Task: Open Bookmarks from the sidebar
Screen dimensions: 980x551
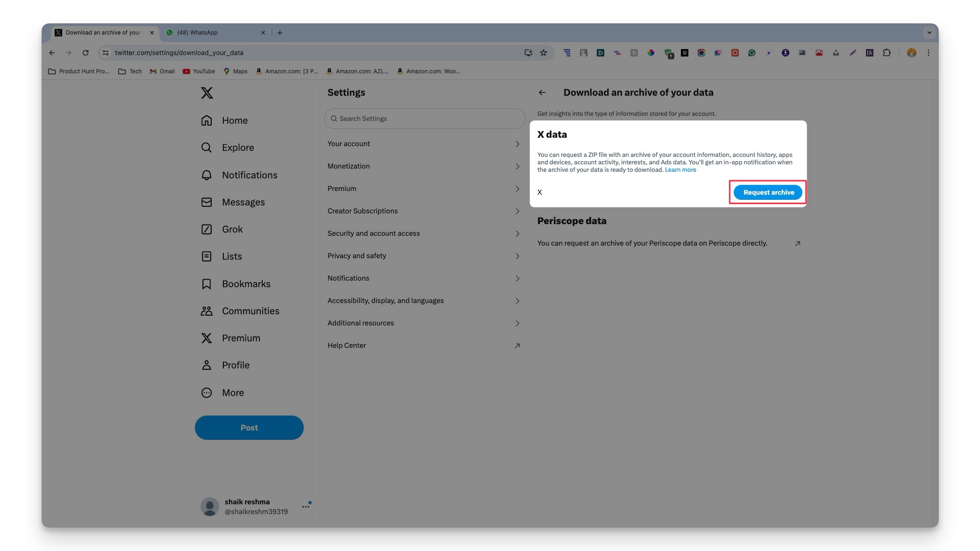Action: pos(236,284)
